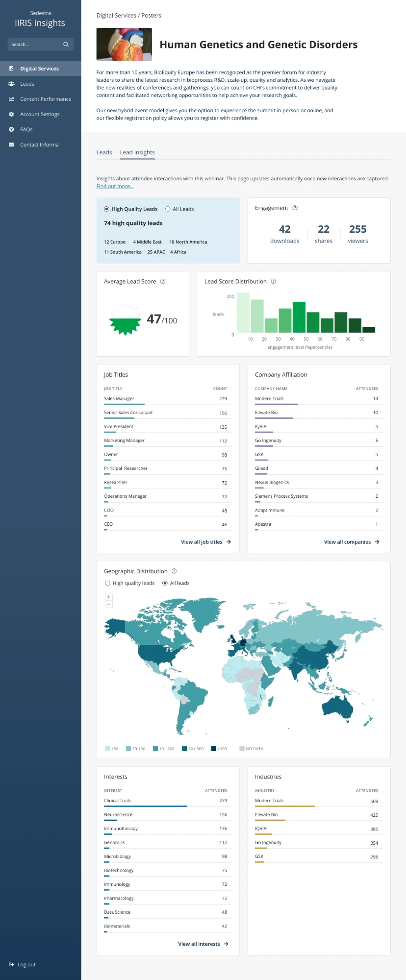Click the Contact Informa envelope icon
Viewport: 406px width, 980px height.
tap(11, 145)
